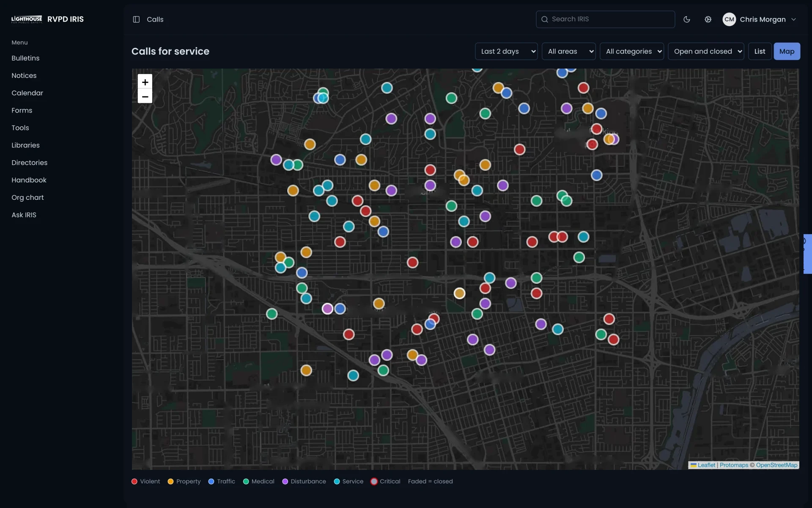Click the Disturbance legend dot
The width and height of the screenshot is (812, 508).
point(285,481)
